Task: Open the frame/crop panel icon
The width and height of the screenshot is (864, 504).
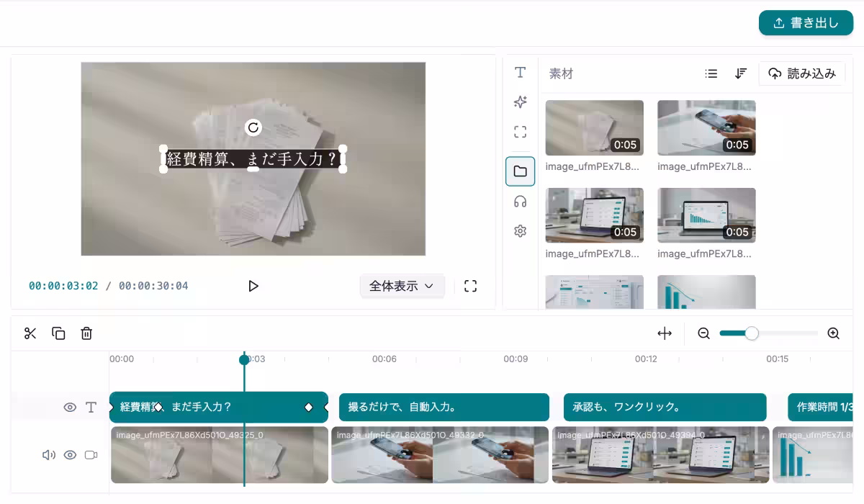Action: click(x=521, y=132)
